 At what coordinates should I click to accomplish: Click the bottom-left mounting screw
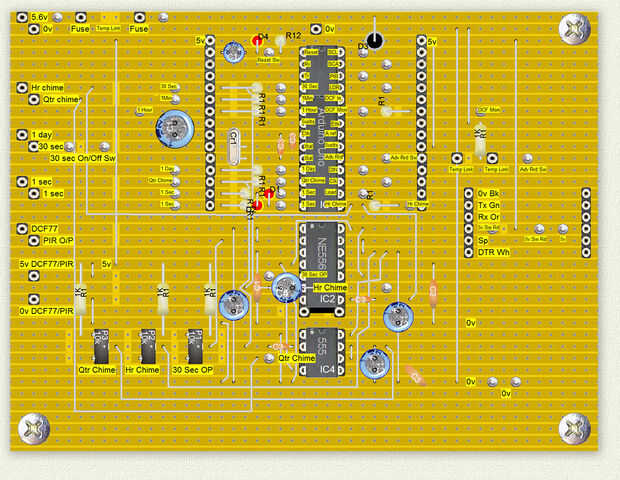[34, 429]
